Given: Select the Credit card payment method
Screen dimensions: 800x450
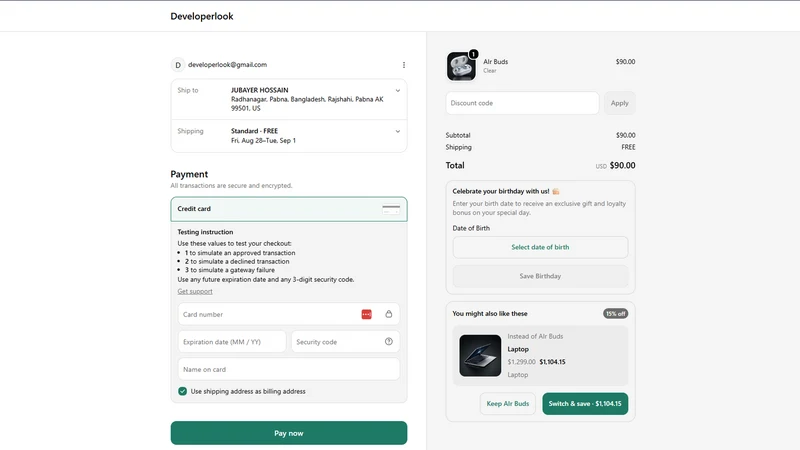Looking at the screenshot, I should click(289, 209).
